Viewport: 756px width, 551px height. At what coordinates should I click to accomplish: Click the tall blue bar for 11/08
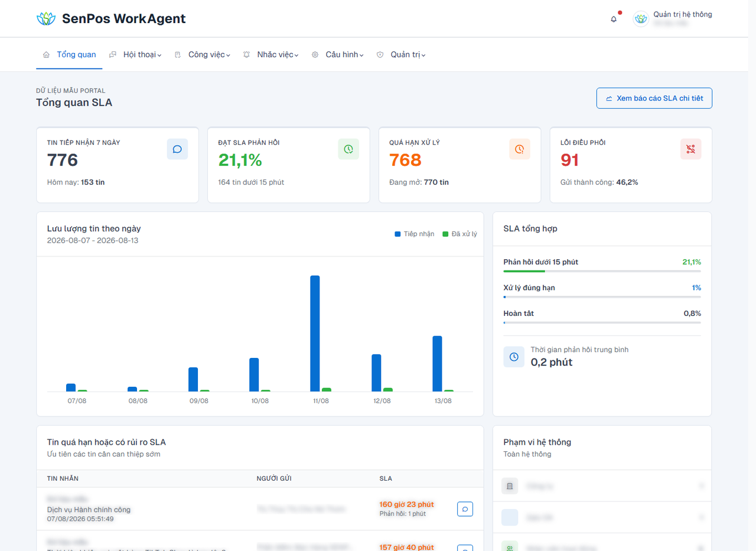point(315,333)
